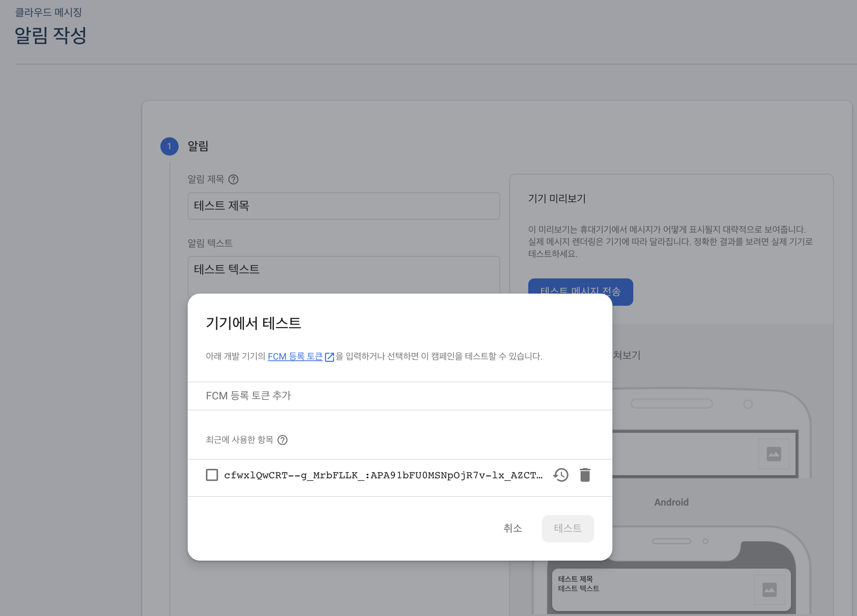857x616 pixels.
Task: Click the external link icon after FCM 등록 토큰
Action: (x=330, y=357)
